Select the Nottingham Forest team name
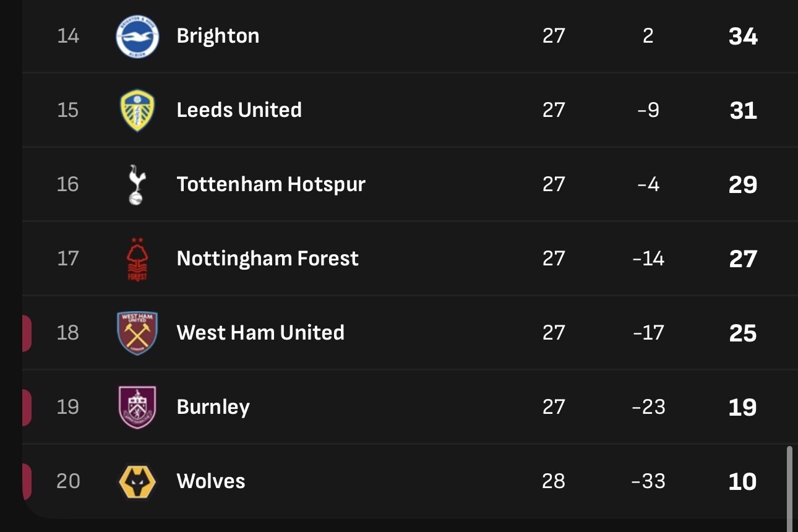This screenshot has width=798, height=532. 267,259
